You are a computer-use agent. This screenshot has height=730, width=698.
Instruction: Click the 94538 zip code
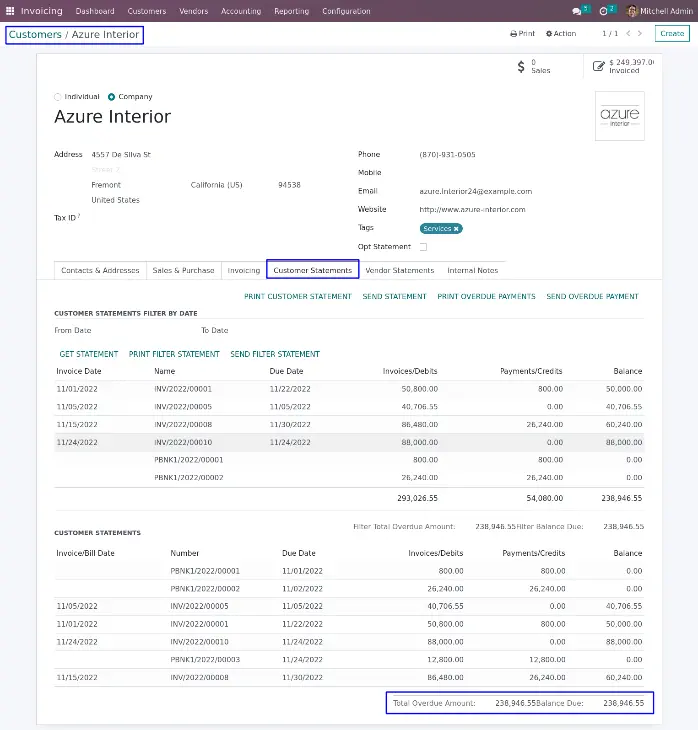[x=289, y=185]
